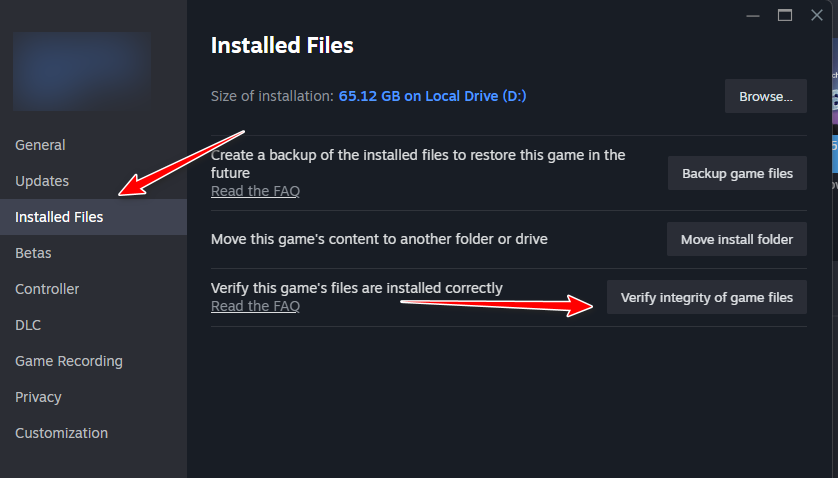Open Read the FAQ link under backup description

[x=255, y=191]
